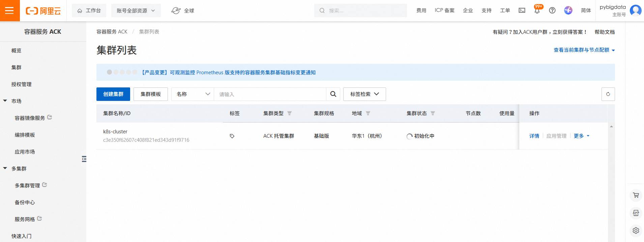Screen dimensions: 644x242
Task: Filter by cluster type column funnel
Action: pos(289,113)
